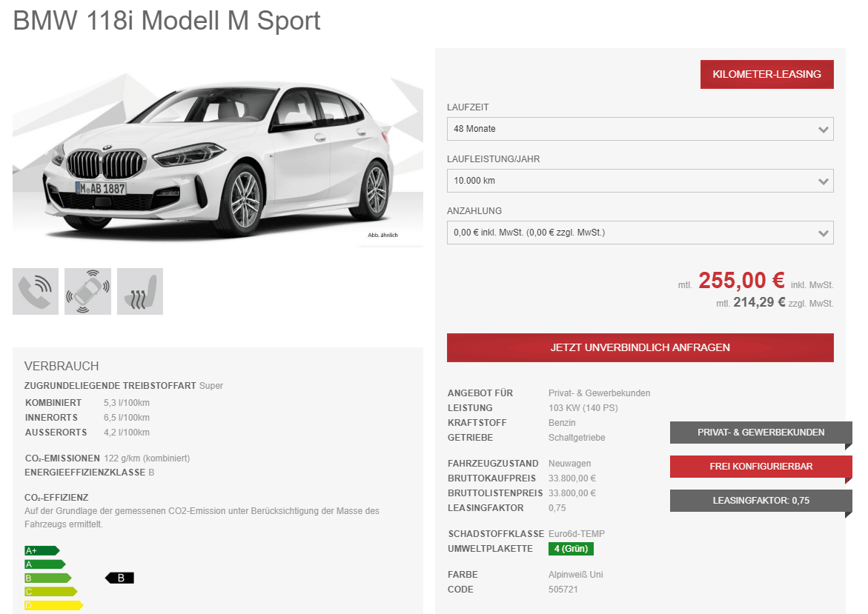Click the BMW 118i Modell M Sport title
The height and width of the screenshot is (614, 868).
[x=167, y=21]
